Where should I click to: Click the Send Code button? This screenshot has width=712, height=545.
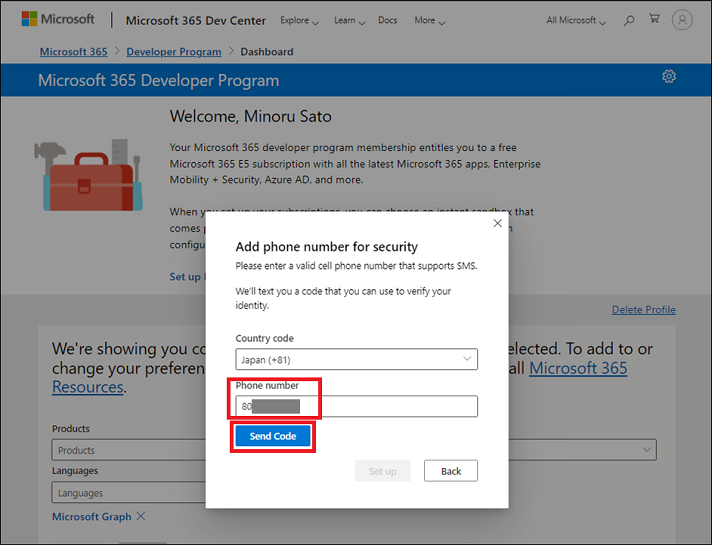273,436
